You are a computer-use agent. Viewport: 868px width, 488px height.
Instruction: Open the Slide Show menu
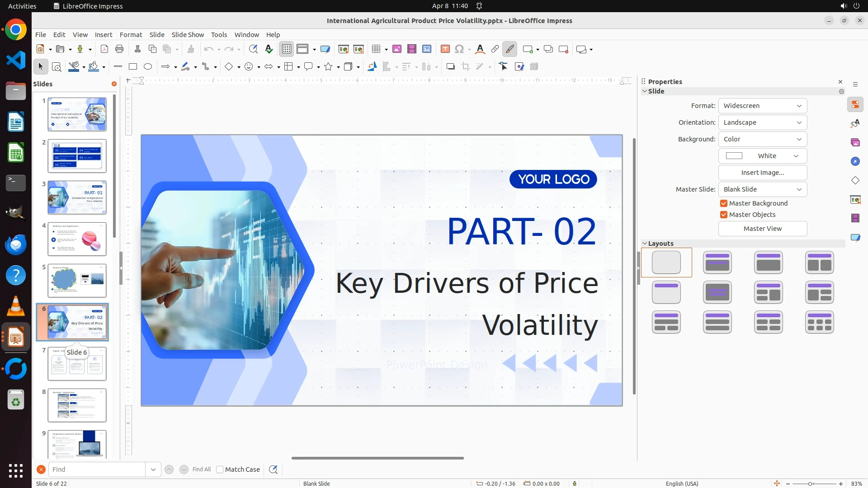(188, 35)
